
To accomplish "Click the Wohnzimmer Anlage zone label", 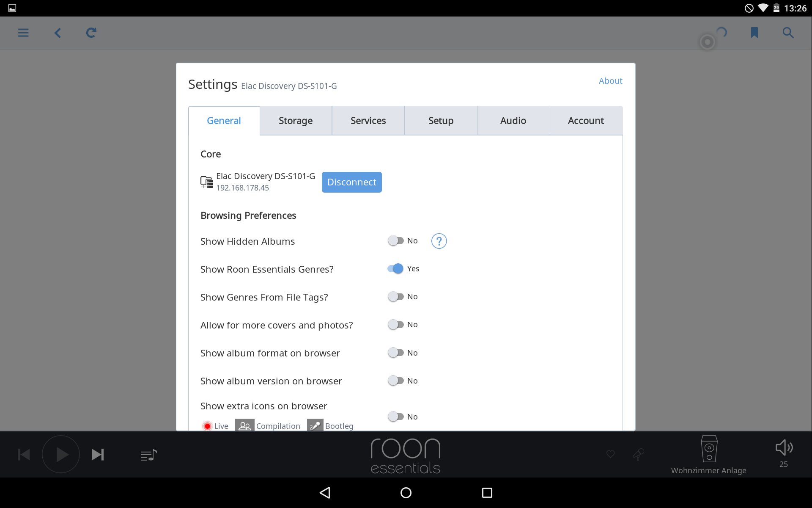I will [x=709, y=471].
